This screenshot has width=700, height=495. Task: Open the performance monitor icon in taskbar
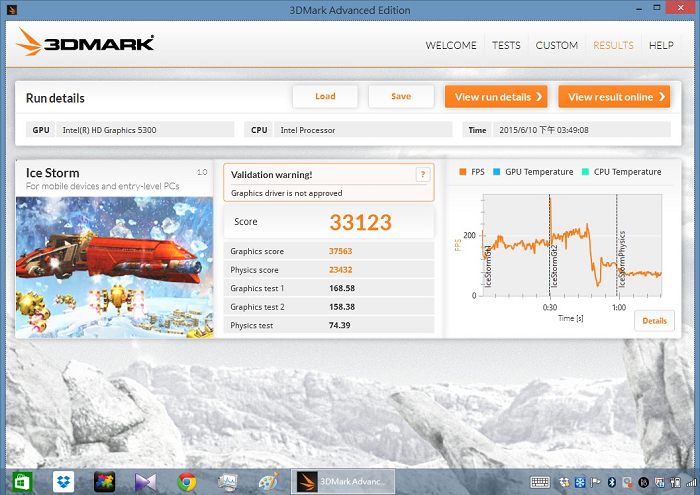[228, 483]
